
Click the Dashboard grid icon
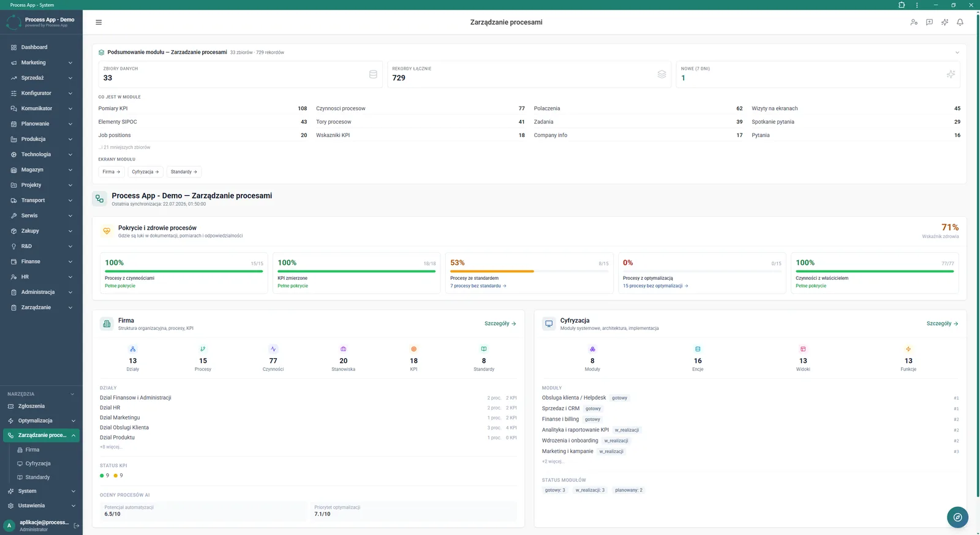(13, 47)
